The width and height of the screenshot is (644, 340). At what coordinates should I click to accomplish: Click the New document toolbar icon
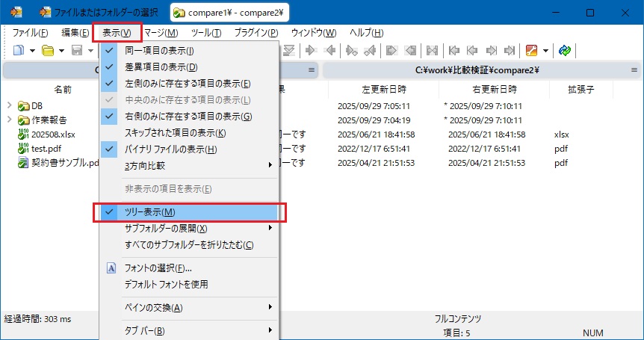[18, 51]
